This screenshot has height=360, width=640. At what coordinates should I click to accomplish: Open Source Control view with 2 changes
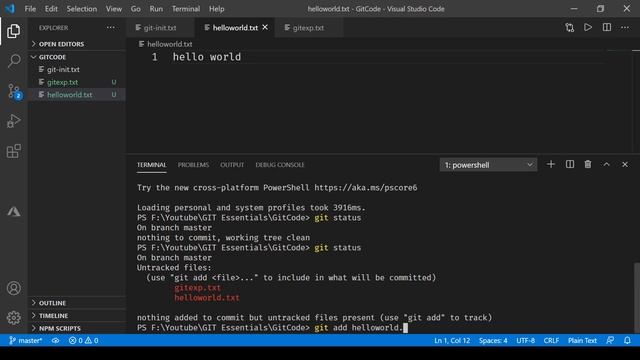(x=14, y=91)
